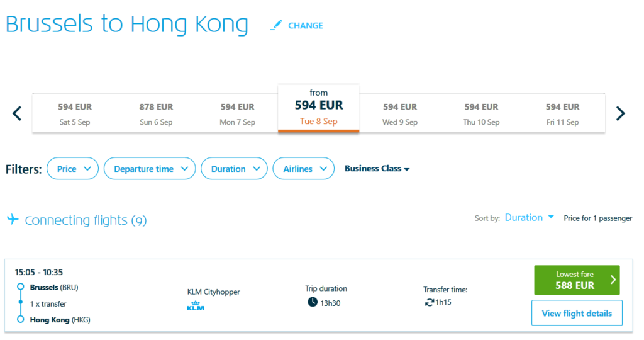This screenshot has height=340, width=644.
Task: Click the transfer time arrows icon
Action: point(429,302)
